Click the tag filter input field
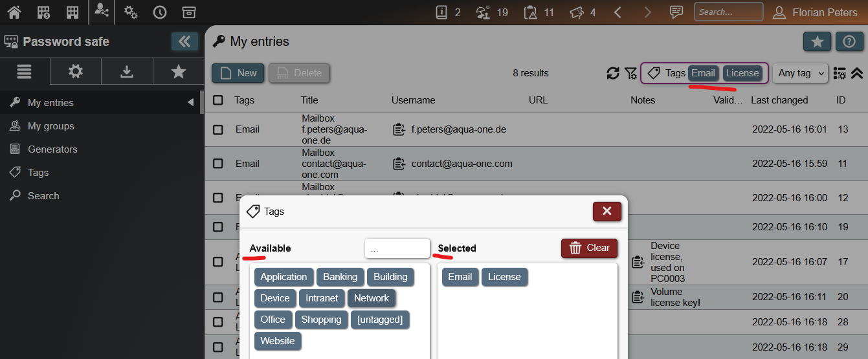The width and height of the screenshot is (868, 359). 397,248
